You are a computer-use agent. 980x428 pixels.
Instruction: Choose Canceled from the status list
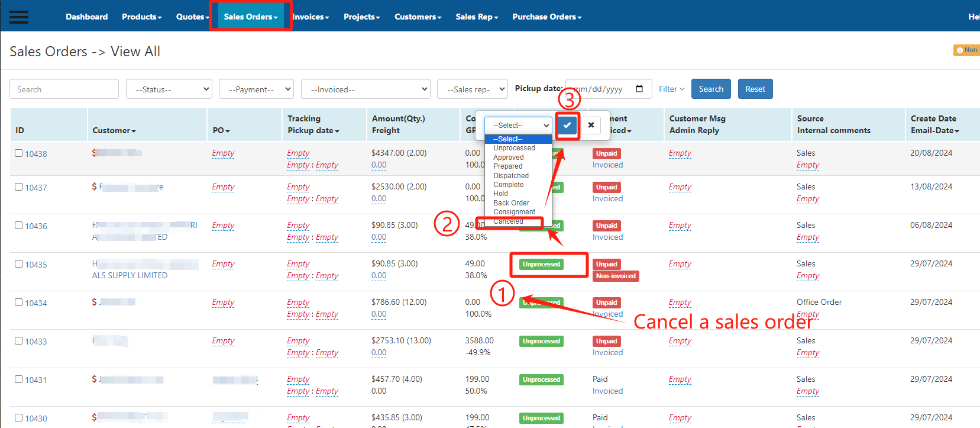(509, 221)
